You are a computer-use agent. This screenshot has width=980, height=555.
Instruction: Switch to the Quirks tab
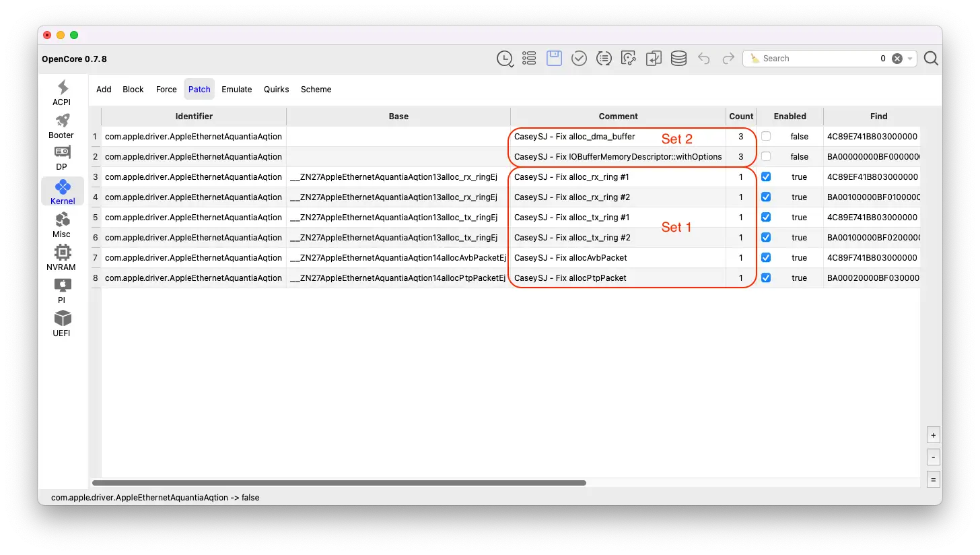276,89
